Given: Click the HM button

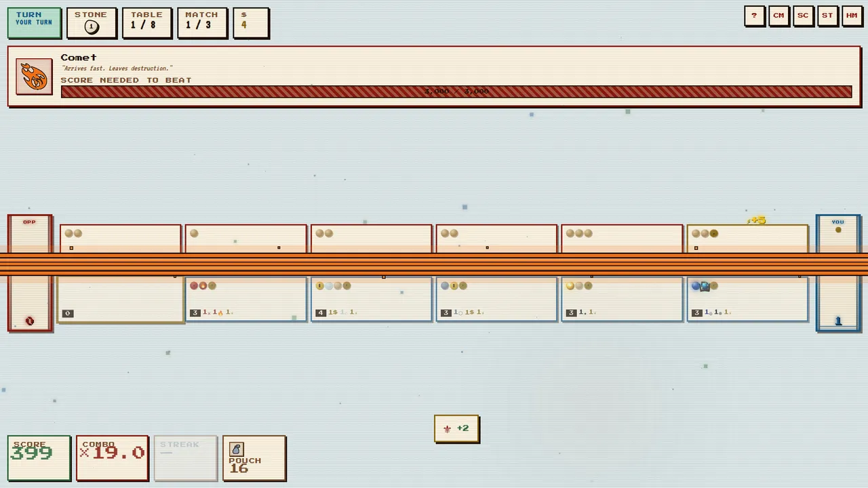Looking at the screenshot, I should pyautogui.click(x=852, y=16).
